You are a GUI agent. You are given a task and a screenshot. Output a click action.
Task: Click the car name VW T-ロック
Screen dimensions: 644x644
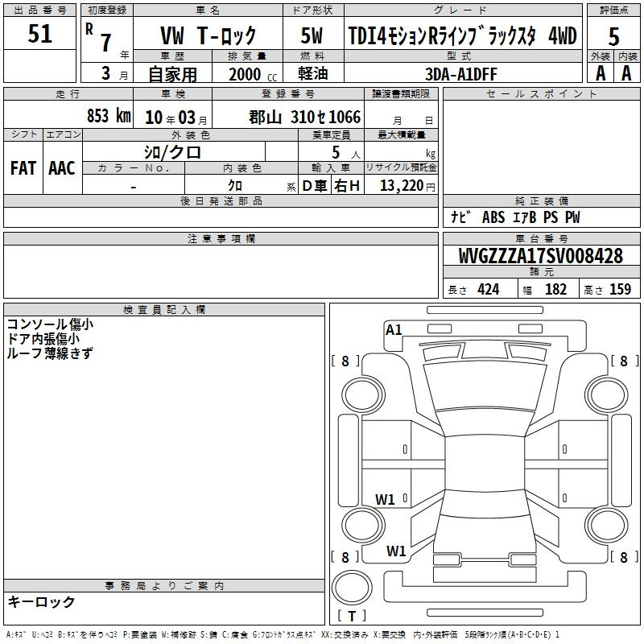pos(208,36)
